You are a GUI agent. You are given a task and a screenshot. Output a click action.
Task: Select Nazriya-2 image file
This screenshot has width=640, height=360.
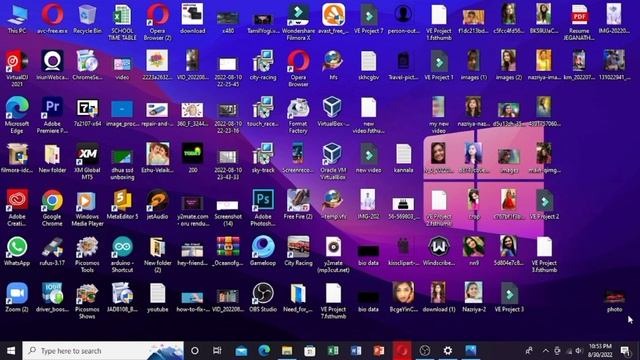[x=474, y=298]
